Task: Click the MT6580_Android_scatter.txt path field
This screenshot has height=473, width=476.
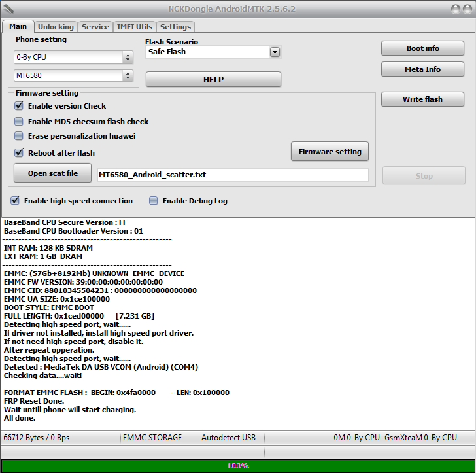Action: click(x=233, y=175)
